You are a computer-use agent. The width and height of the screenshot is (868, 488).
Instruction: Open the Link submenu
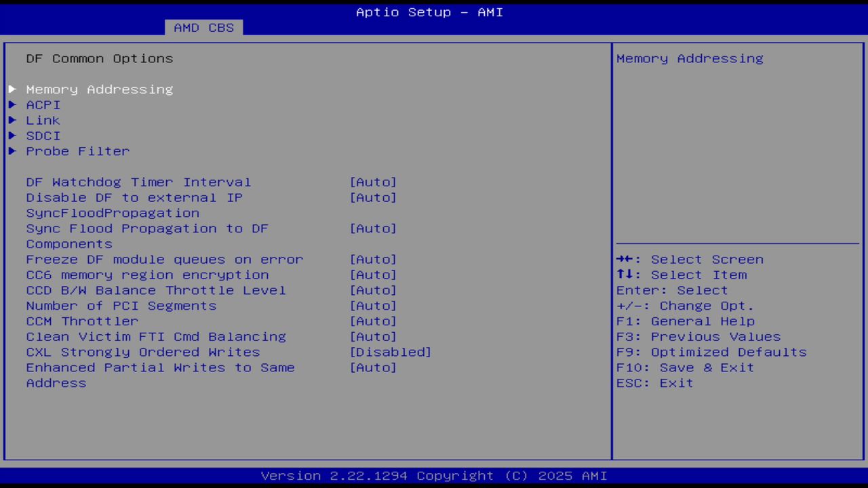pos(43,121)
